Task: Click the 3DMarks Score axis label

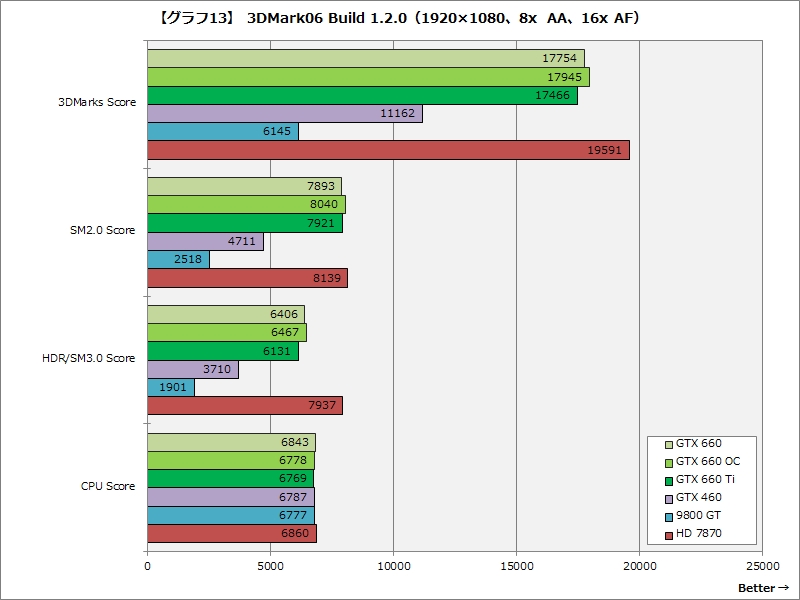Action: (96, 102)
